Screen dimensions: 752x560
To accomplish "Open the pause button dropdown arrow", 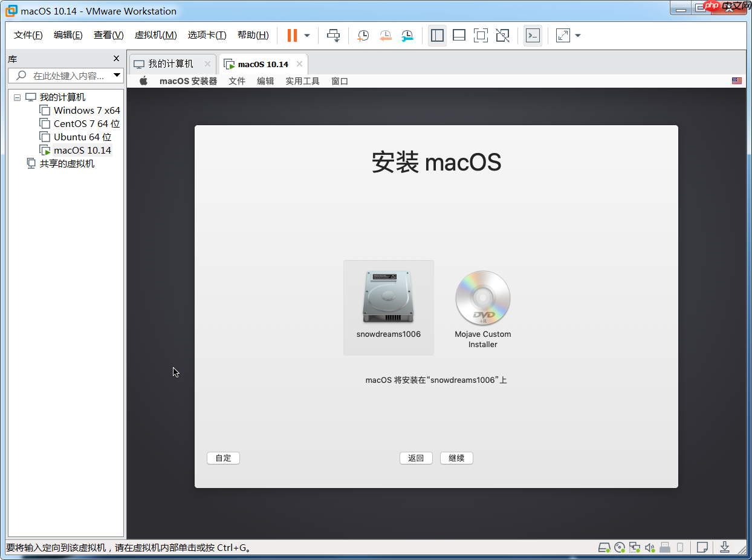I will (x=307, y=35).
